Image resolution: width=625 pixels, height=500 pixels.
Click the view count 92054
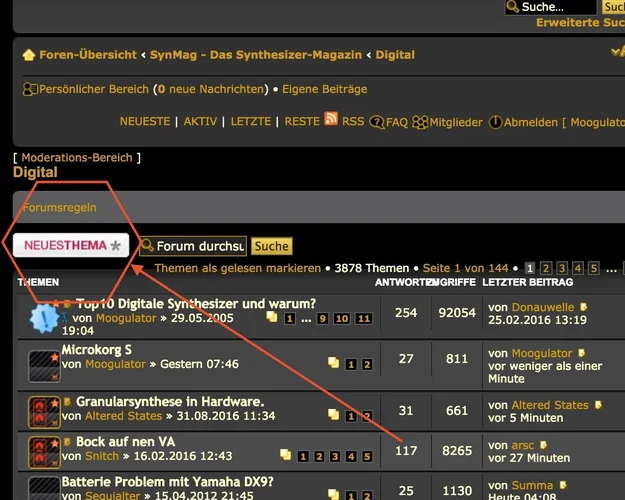[x=457, y=313]
